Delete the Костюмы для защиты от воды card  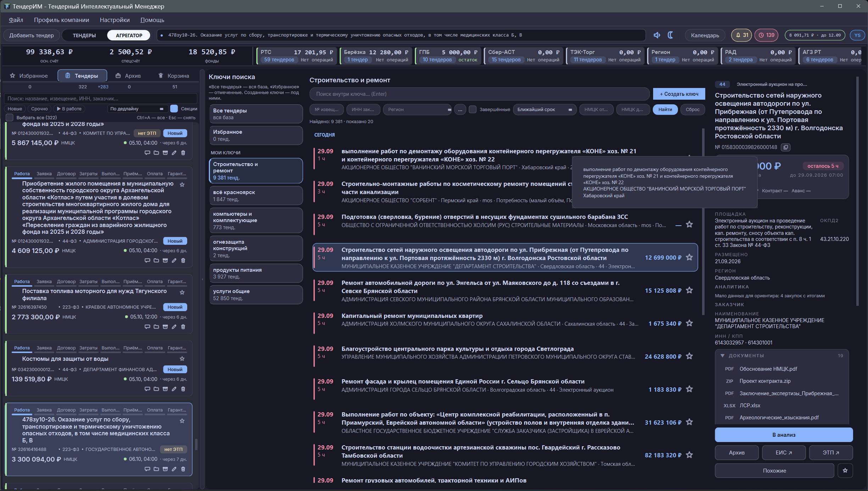tap(183, 389)
